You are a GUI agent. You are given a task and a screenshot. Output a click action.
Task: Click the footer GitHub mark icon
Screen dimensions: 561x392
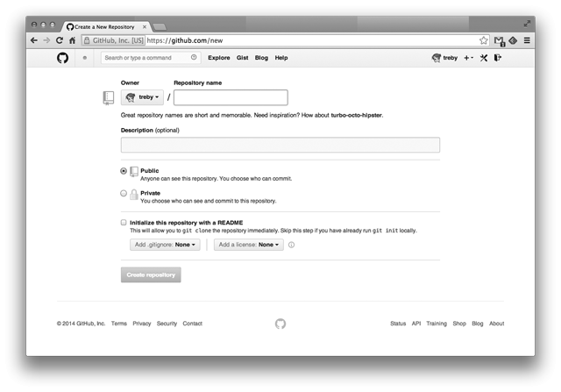tap(280, 324)
